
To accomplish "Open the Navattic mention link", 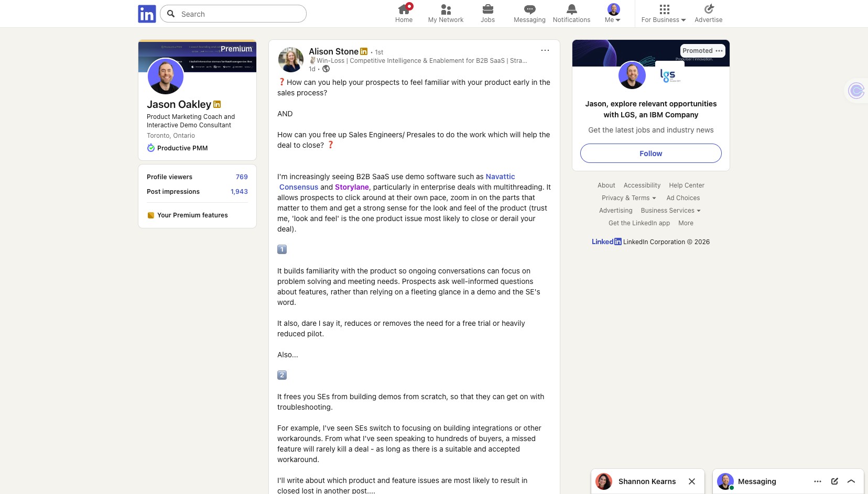I will tap(500, 177).
